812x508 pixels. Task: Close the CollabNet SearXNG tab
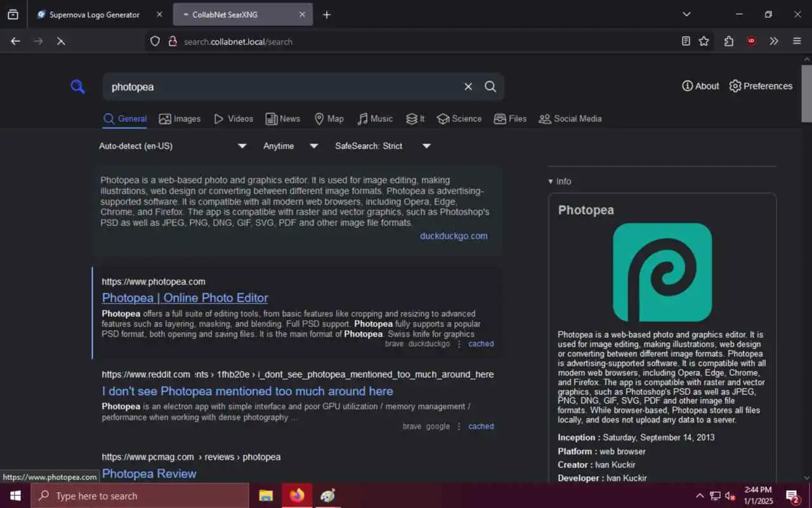pyautogui.click(x=302, y=15)
